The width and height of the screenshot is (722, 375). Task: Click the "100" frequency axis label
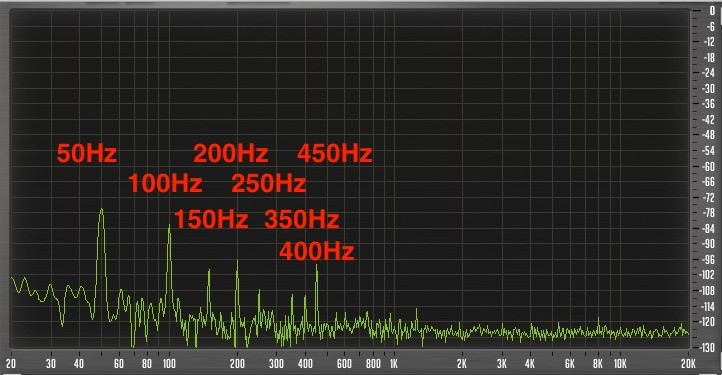click(x=169, y=364)
